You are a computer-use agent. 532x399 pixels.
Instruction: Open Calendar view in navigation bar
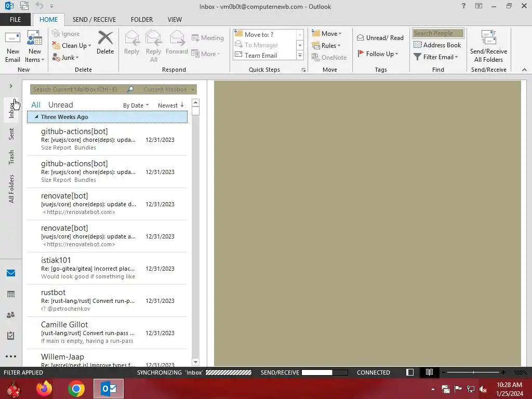click(11, 294)
